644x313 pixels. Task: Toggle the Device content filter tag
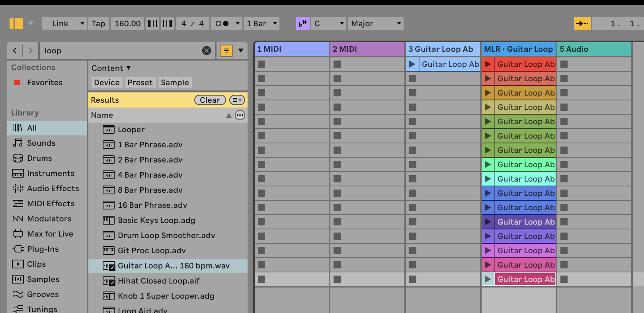107,82
